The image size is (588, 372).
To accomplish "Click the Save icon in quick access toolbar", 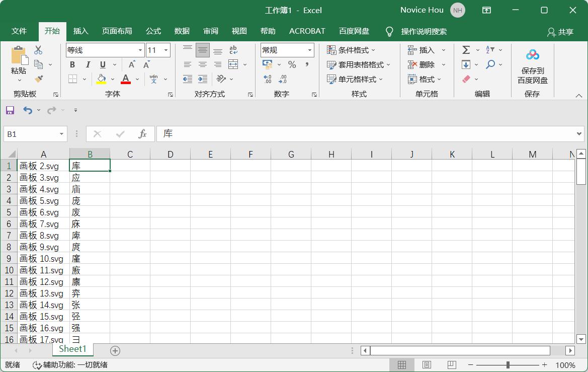I will [10, 110].
